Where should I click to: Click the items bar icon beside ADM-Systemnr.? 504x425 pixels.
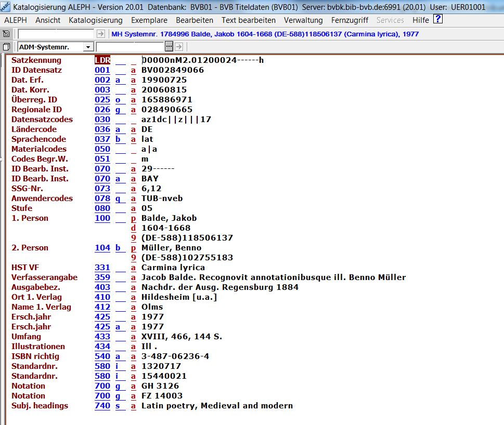pos(6,47)
